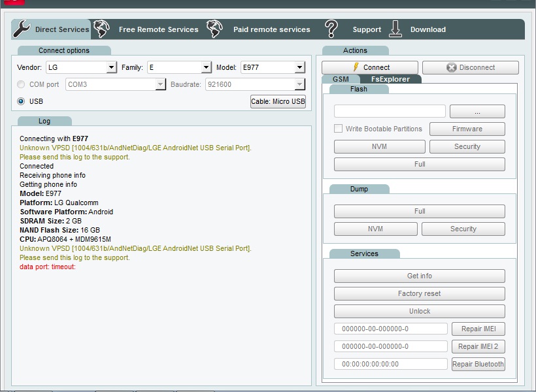Click the Repair IMEI 2 button
536x392 pixels.
click(x=478, y=346)
